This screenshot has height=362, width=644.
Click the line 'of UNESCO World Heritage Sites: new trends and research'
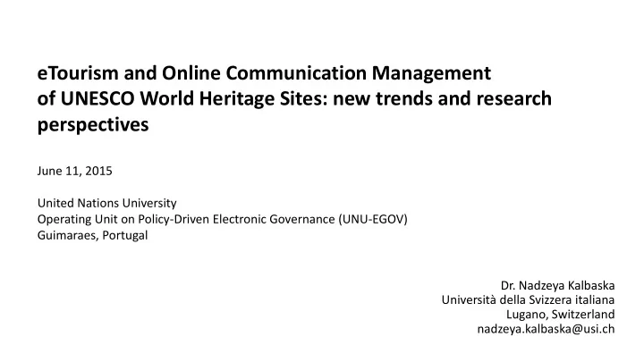pyautogui.click(x=294, y=99)
